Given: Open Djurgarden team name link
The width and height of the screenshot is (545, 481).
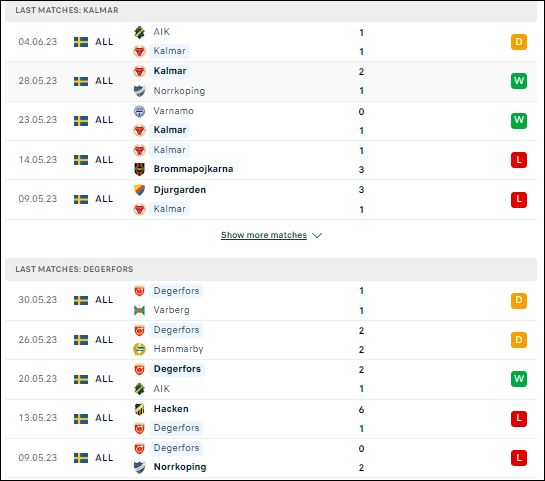Looking at the screenshot, I should tap(180, 190).
